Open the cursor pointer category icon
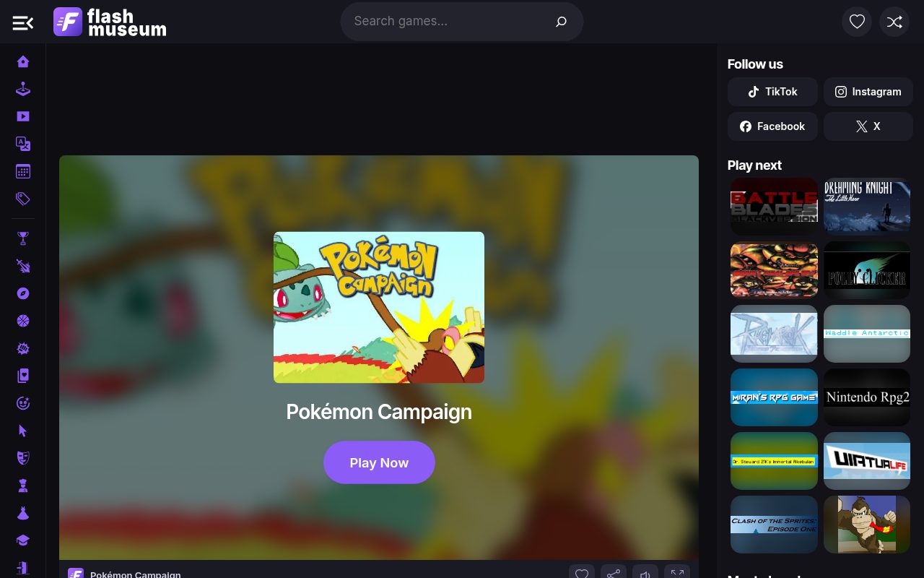 point(23,431)
